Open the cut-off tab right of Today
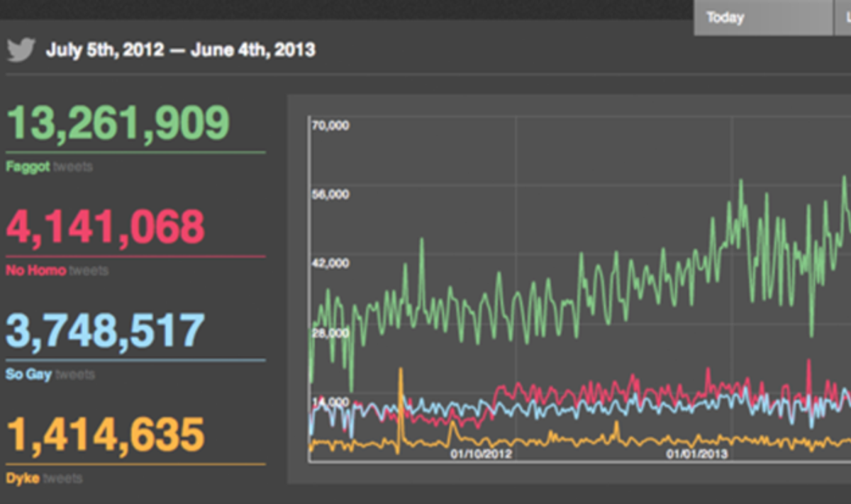The width and height of the screenshot is (851, 504). pyautogui.click(x=842, y=18)
